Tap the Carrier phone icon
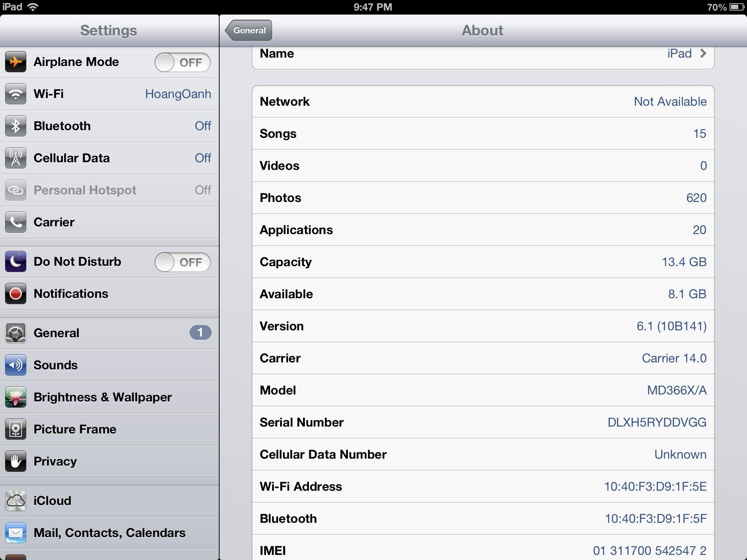747x560 pixels. coord(16,222)
